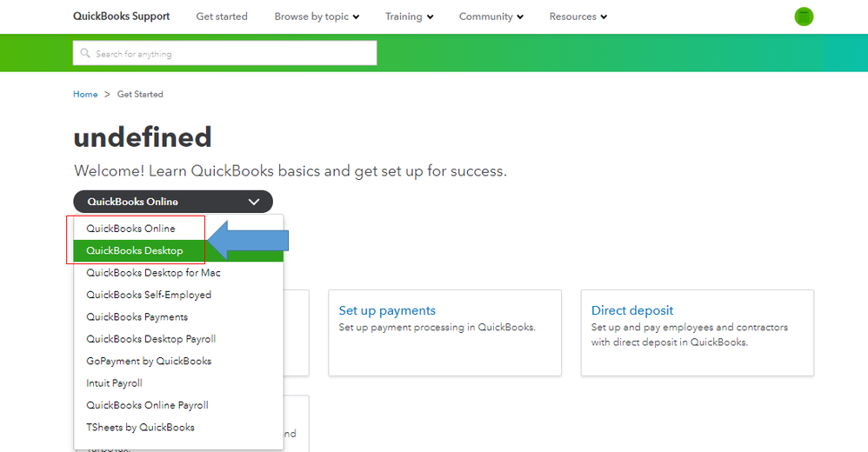Click the Home breadcrumb link
This screenshot has width=868, height=452.
coord(85,94)
